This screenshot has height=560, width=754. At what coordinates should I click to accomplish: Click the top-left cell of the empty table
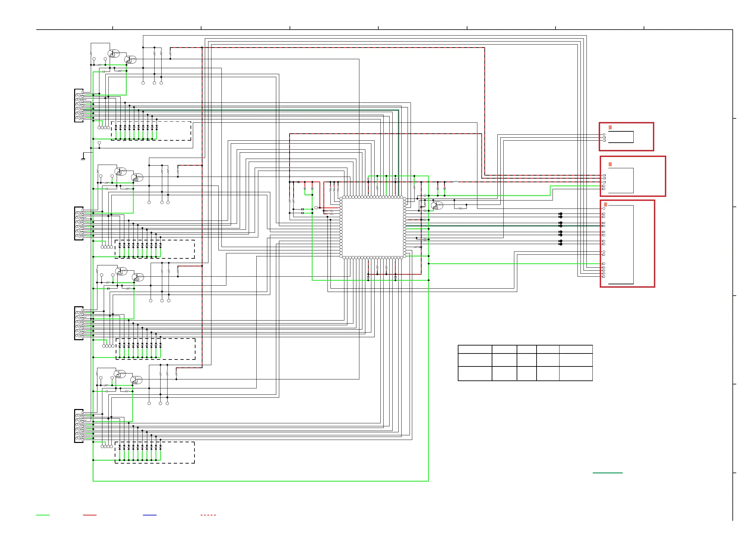[x=475, y=349]
